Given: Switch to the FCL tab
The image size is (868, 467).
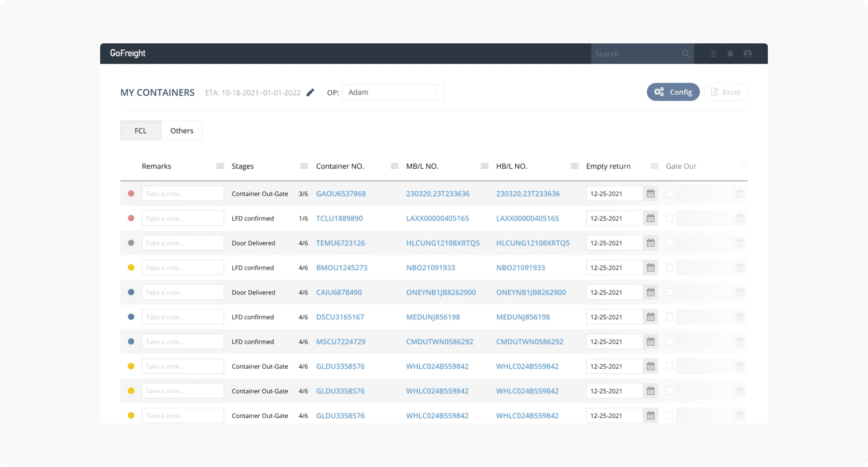Looking at the screenshot, I should coord(141,131).
